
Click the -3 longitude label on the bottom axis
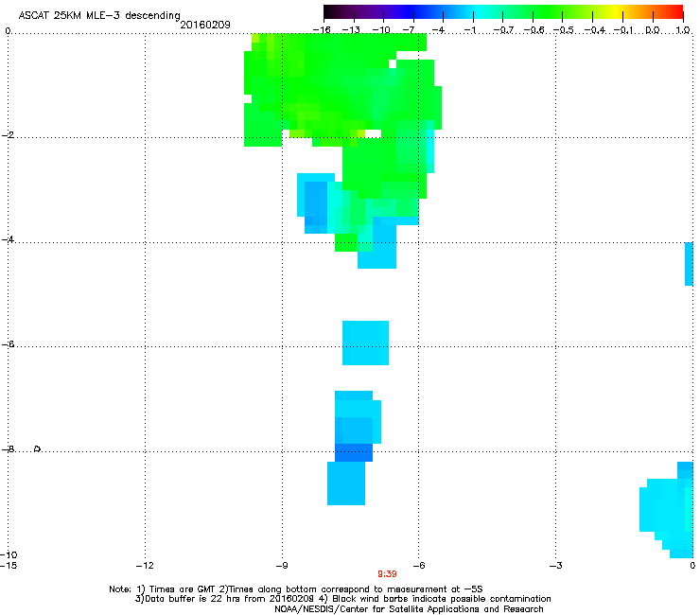click(x=555, y=566)
